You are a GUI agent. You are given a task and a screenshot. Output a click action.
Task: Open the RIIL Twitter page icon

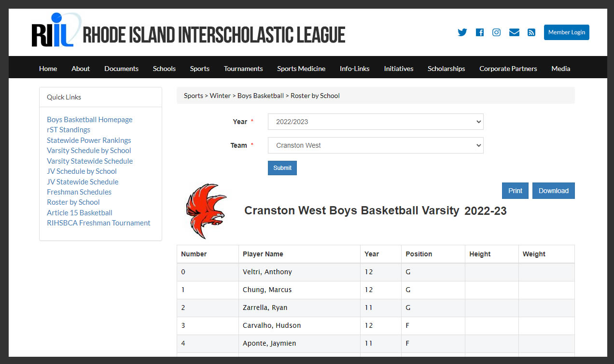(x=462, y=32)
